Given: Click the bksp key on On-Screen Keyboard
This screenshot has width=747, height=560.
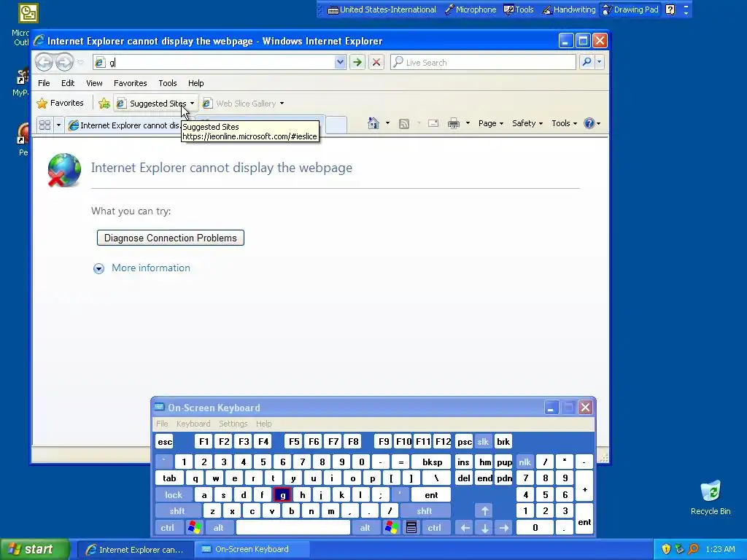Looking at the screenshot, I should (432, 462).
